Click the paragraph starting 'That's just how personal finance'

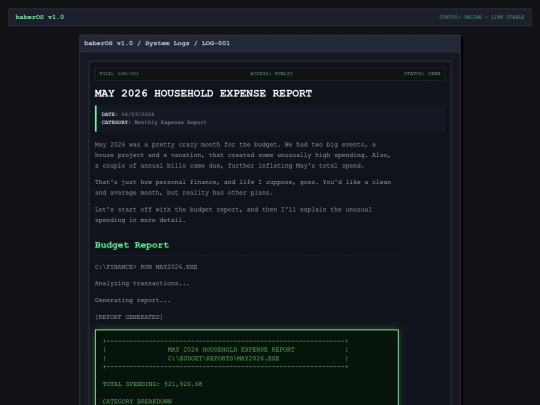(x=243, y=187)
